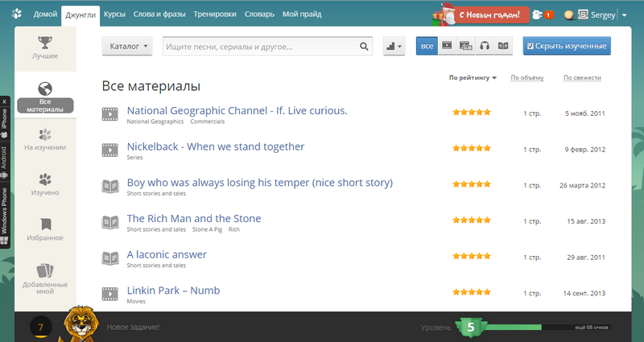Filter materials by book icon

[x=503, y=46]
